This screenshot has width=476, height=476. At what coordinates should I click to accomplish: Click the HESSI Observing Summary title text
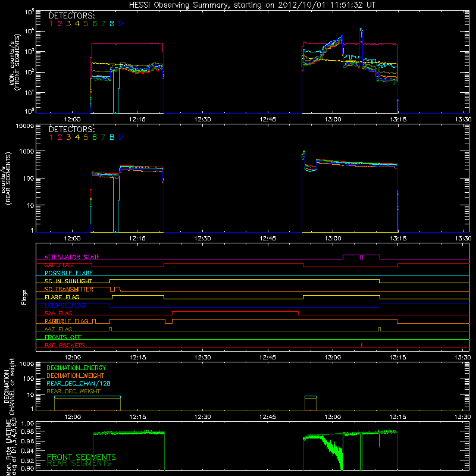(252, 5)
